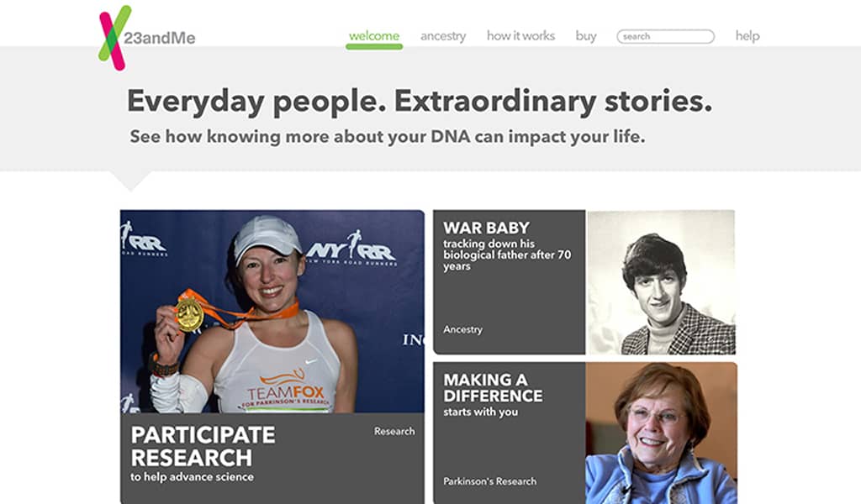This screenshot has width=861, height=504.
Task: Click the 23andMe chromosome logo icon
Action: (x=114, y=37)
